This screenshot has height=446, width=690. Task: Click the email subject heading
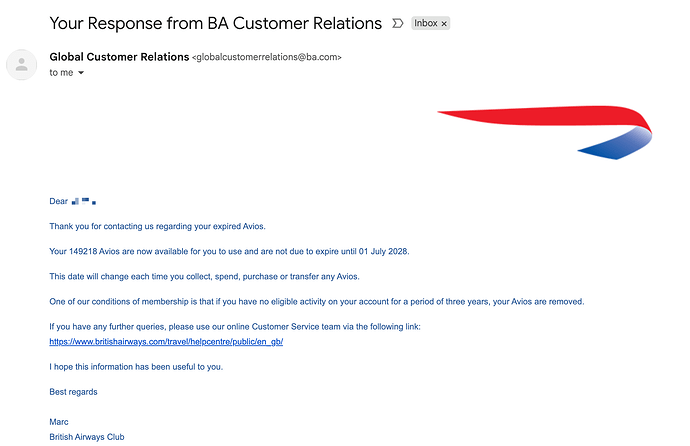coord(215,23)
